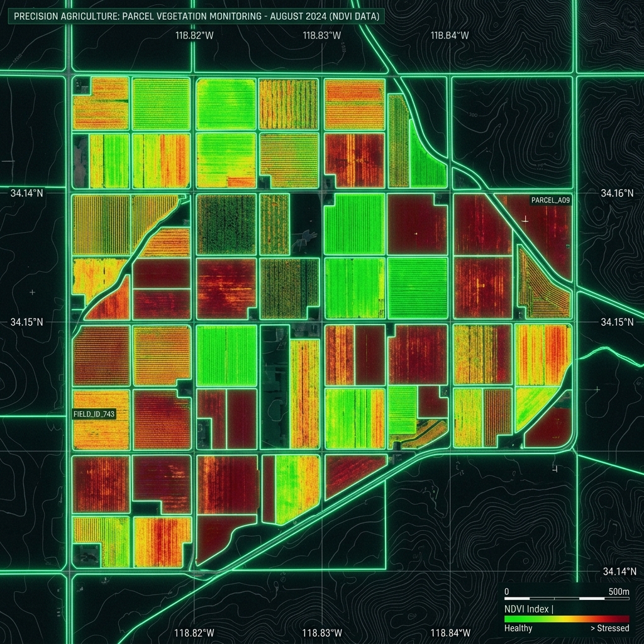Viewport: 644px width, 644px height.
Task: Click the Stressed legend label
Action: click(609, 628)
